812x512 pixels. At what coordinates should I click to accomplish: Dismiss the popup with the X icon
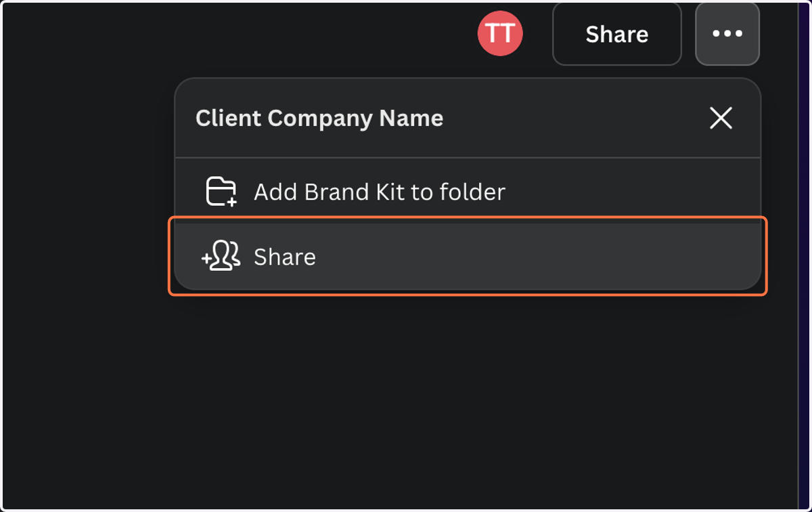click(721, 119)
